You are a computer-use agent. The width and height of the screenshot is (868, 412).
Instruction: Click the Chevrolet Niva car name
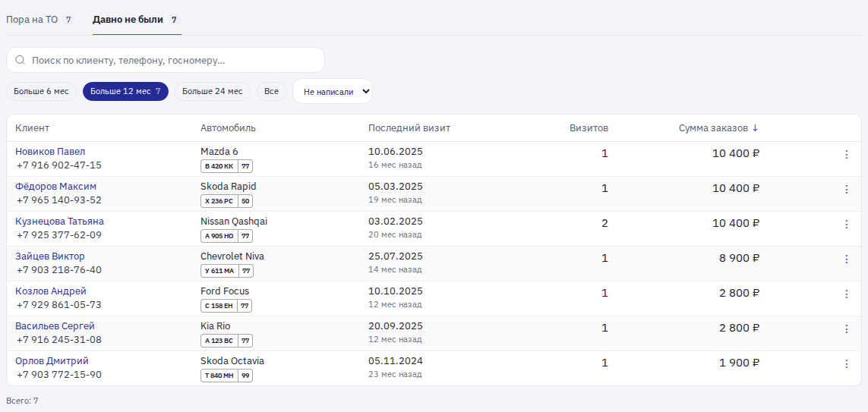point(232,256)
